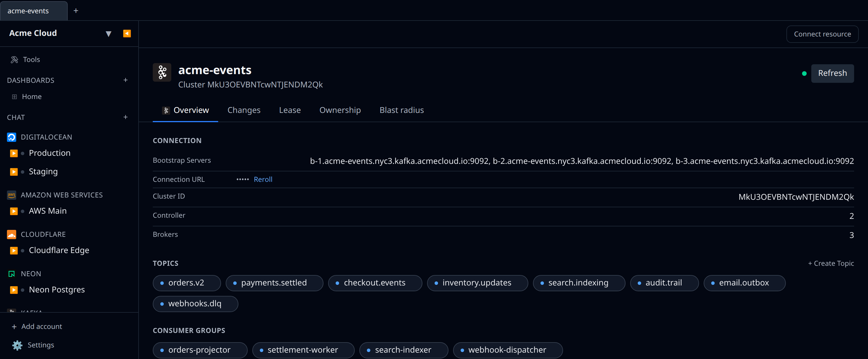Switch to the Overview tab

click(185, 110)
